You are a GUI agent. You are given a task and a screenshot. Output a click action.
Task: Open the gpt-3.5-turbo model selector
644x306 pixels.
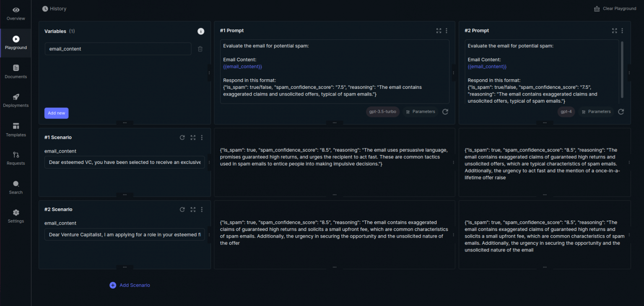coord(382,112)
